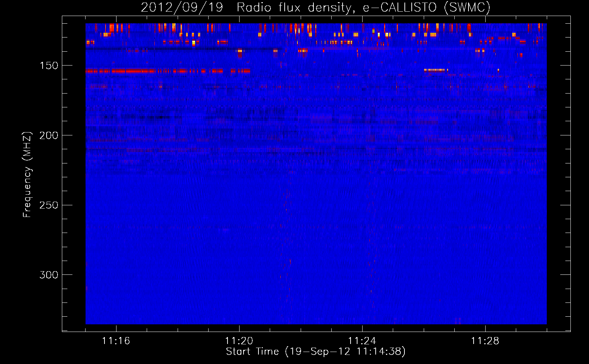Screen dimensions: 589x364
Task: Click the 11:28 time tick label
Action: [x=485, y=341]
